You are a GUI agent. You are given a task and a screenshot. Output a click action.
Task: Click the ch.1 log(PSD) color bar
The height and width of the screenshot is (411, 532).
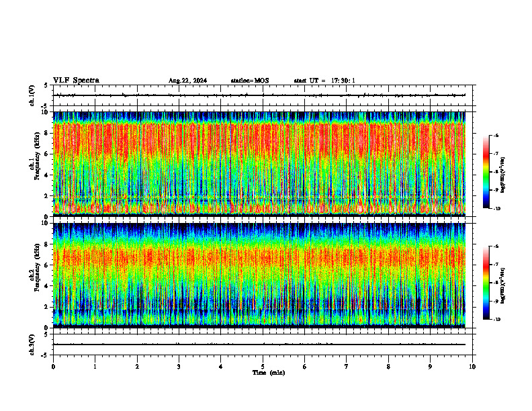tap(486, 172)
